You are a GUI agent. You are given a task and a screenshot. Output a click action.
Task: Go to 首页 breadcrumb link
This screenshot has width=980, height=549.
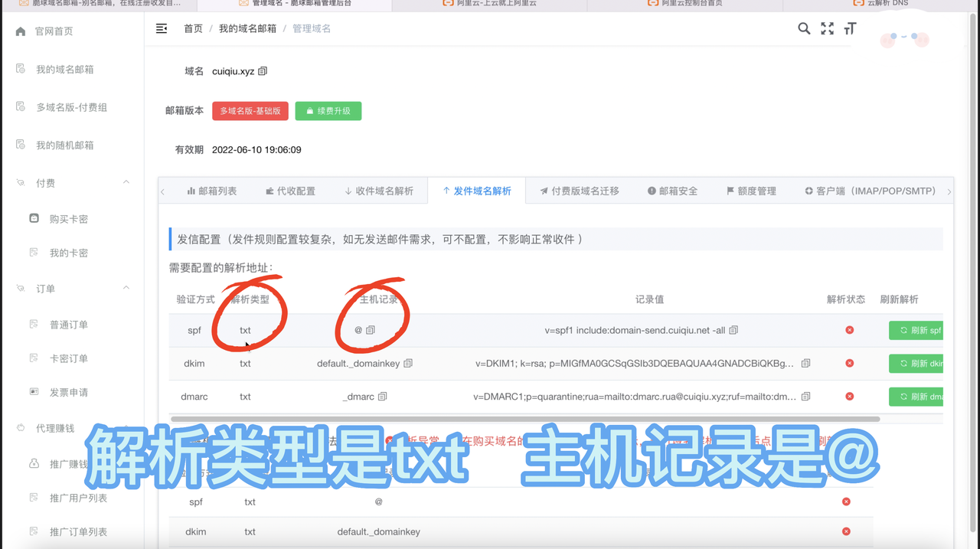(193, 28)
